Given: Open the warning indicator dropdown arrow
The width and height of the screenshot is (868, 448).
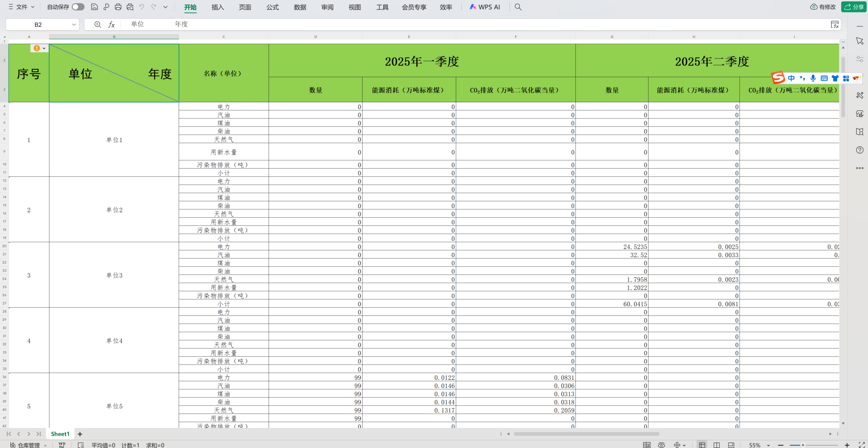Looking at the screenshot, I should pos(44,48).
